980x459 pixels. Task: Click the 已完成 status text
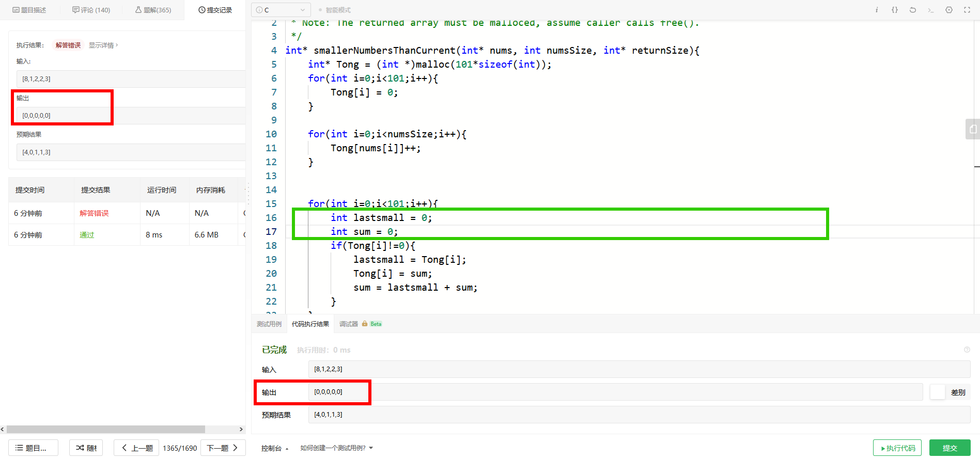(274, 350)
